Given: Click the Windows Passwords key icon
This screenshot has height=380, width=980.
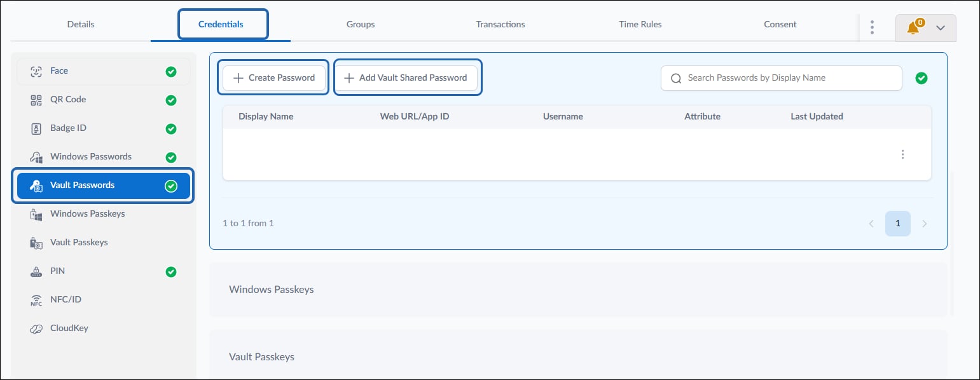Looking at the screenshot, I should click(x=36, y=157).
